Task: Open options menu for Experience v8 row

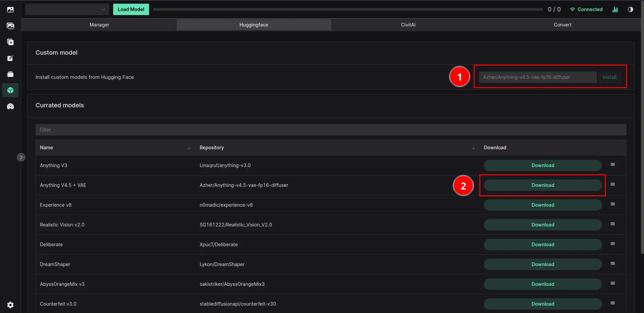Action: (613, 204)
